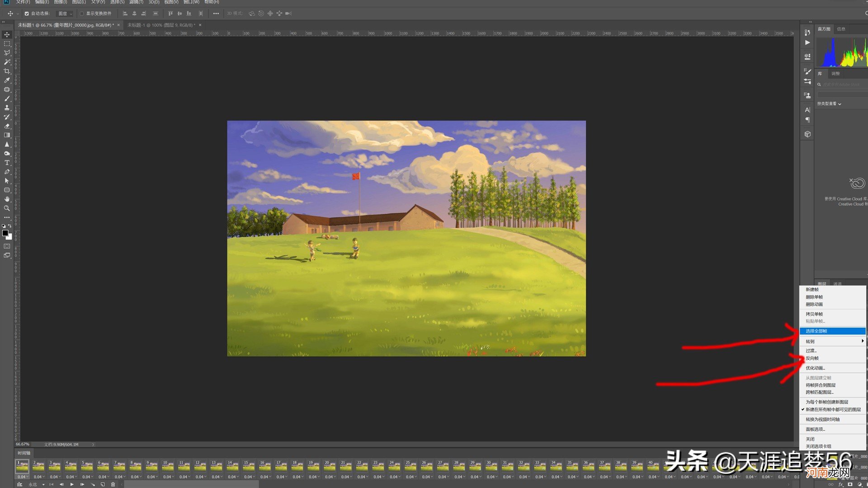Select the Hand tool

pyautogui.click(x=7, y=199)
